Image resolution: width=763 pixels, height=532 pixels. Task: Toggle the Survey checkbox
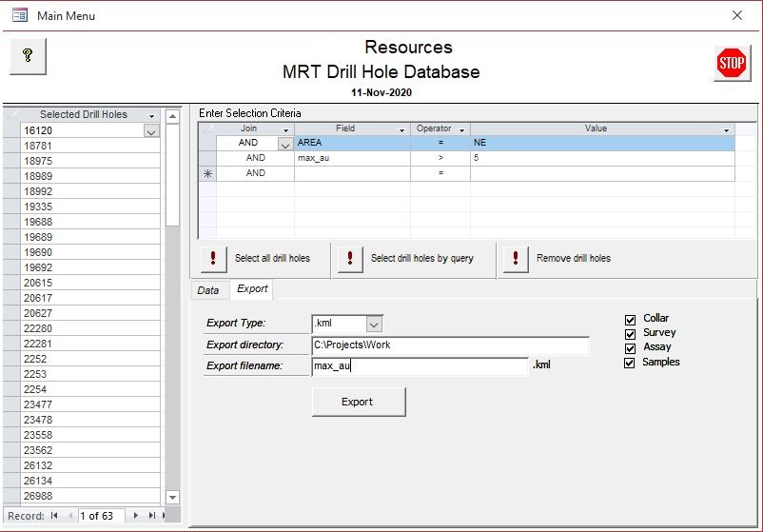coord(630,334)
